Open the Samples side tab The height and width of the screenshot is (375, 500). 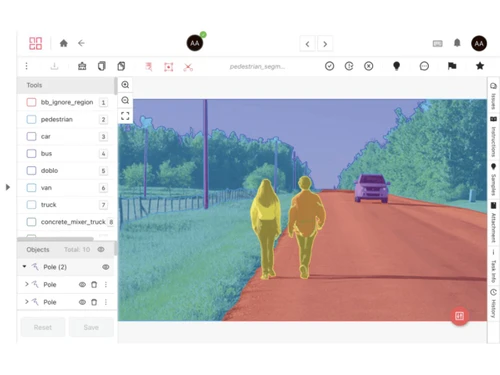click(x=493, y=180)
